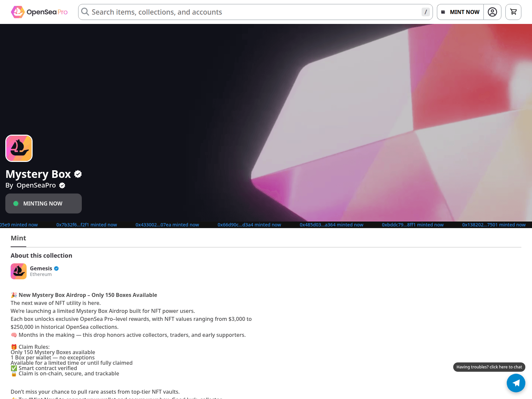Click the 'Having troubles?' chat tooltip
This screenshot has height=399, width=532.
pyautogui.click(x=489, y=367)
